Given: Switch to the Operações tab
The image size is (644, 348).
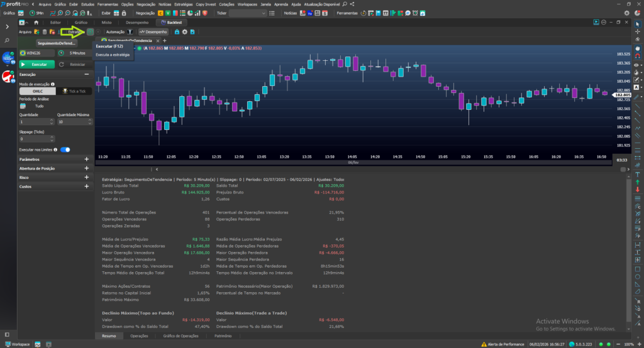Looking at the screenshot, I should point(139,336).
